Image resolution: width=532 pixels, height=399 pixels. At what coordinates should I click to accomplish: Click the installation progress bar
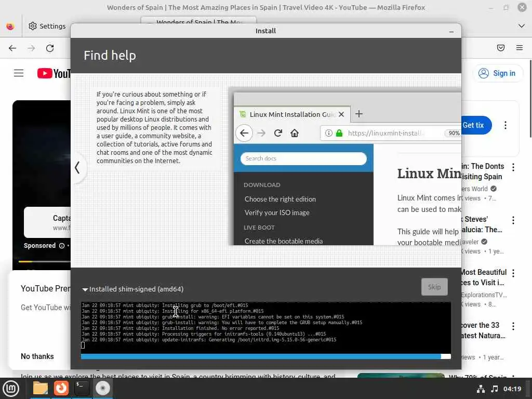[x=265, y=356]
